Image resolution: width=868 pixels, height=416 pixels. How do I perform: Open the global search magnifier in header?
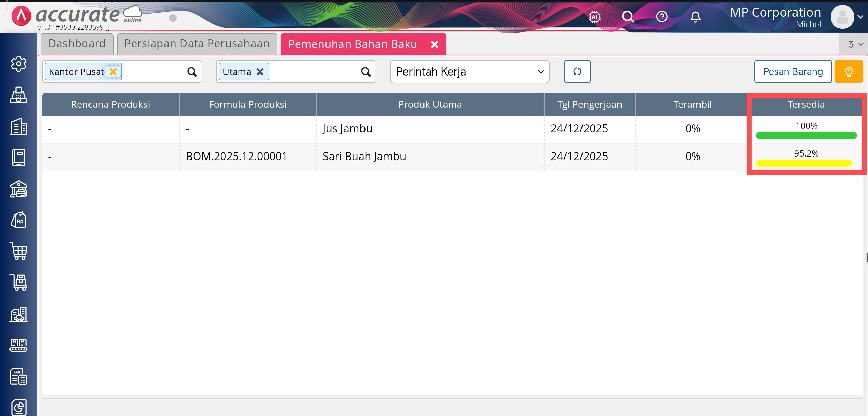[628, 17]
